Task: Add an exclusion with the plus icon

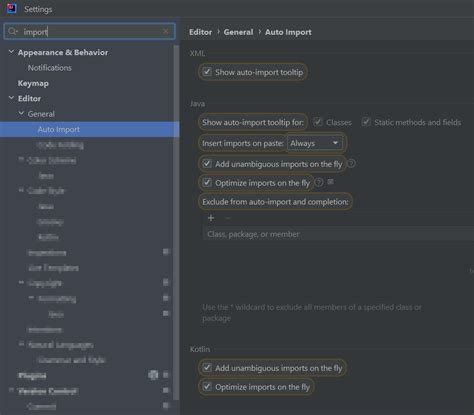Action: 211,218
